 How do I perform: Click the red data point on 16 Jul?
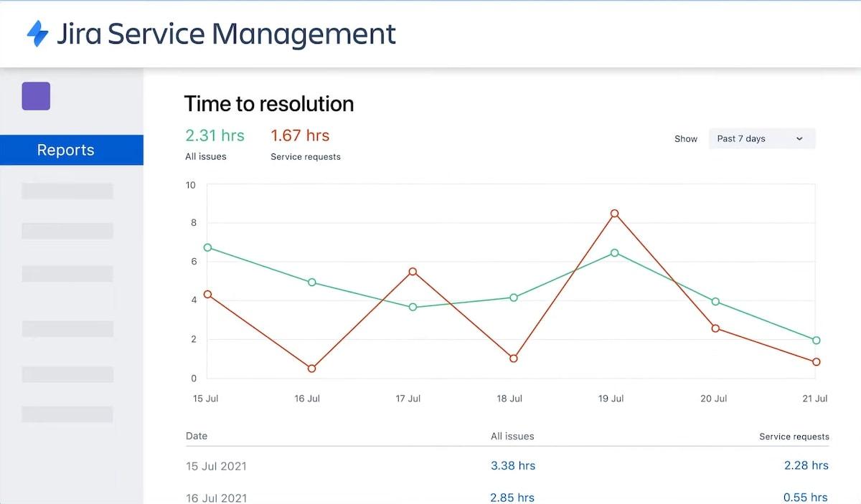(311, 369)
